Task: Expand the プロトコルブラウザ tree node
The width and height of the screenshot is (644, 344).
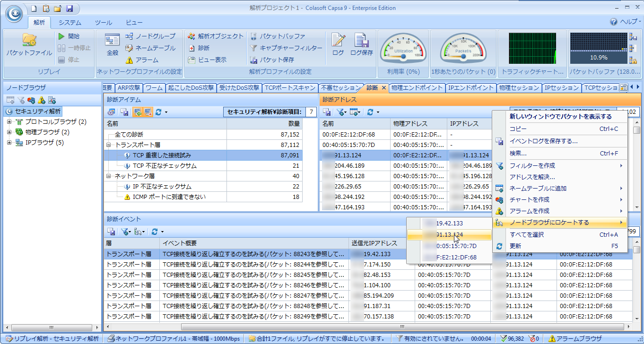Action: [9, 122]
